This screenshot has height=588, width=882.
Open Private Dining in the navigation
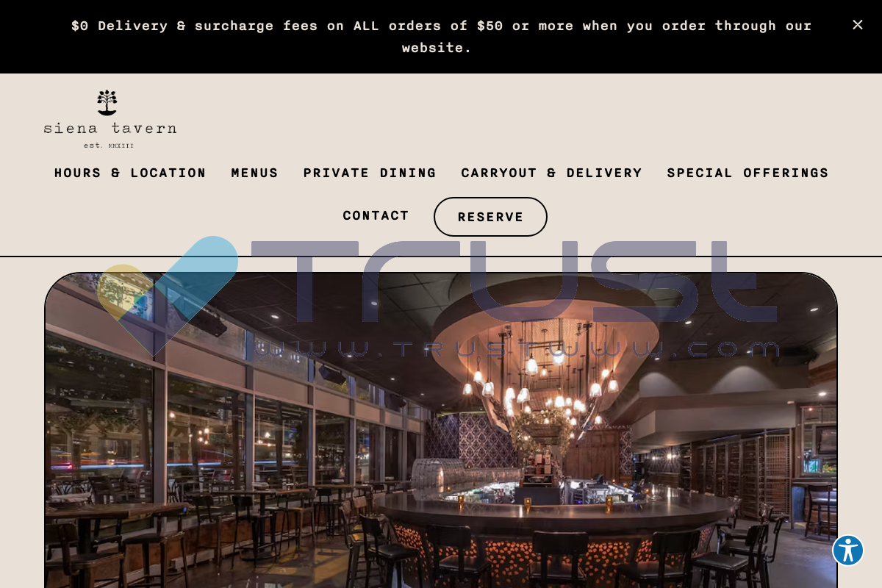click(370, 173)
